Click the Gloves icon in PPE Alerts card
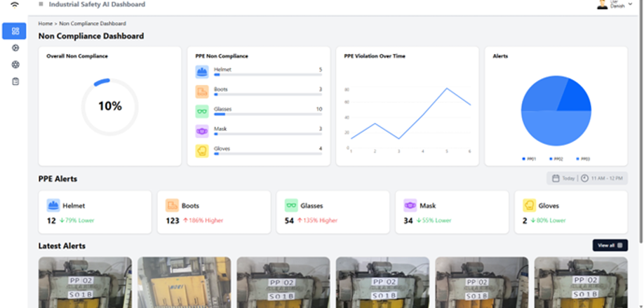Screen dimensions: 644x308 [530, 206]
